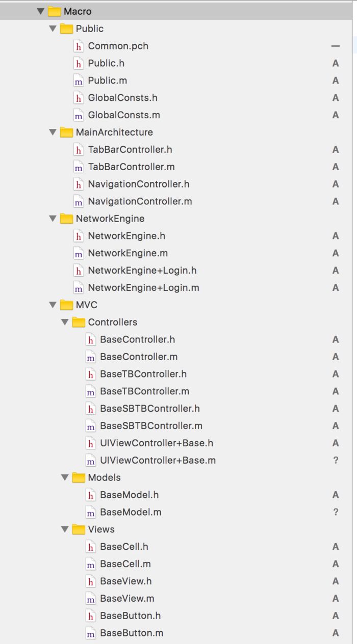This screenshot has height=644, width=357.
Task: Click the header icon of Common.pch
Action: click(79, 46)
